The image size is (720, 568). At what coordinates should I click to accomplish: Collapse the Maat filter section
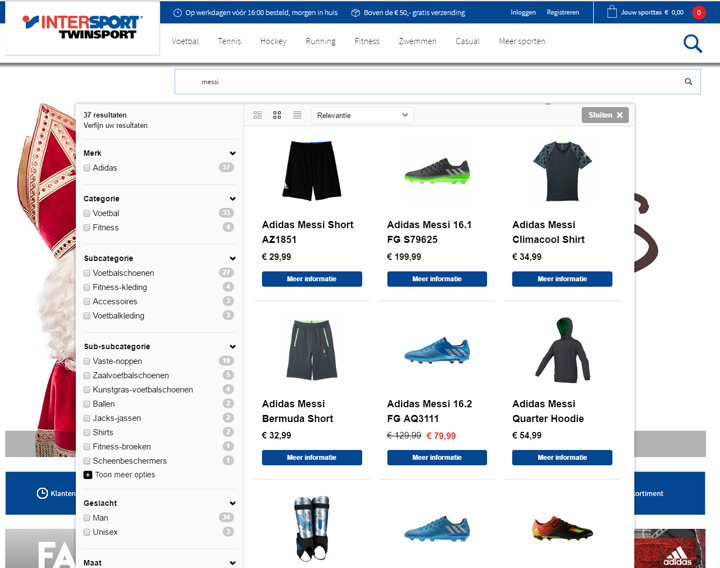click(x=233, y=563)
